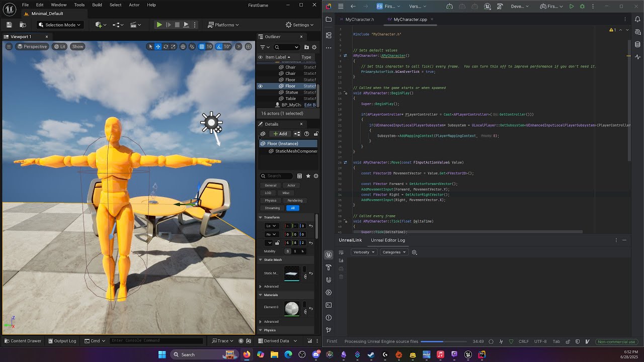The width and height of the screenshot is (644, 362).
Task: Toggle the scale ratio lock in Transform
Action: pyautogui.click(x=277, y=243)
